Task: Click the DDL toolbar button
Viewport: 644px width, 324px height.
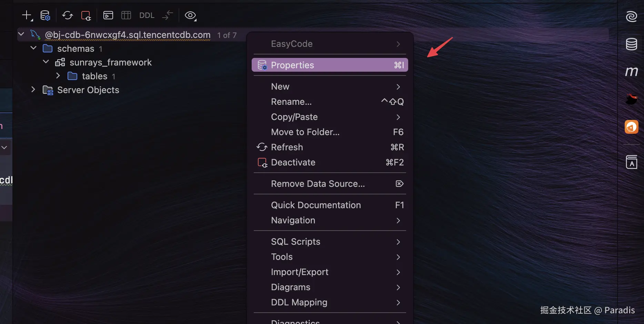Action: (147, 15)
